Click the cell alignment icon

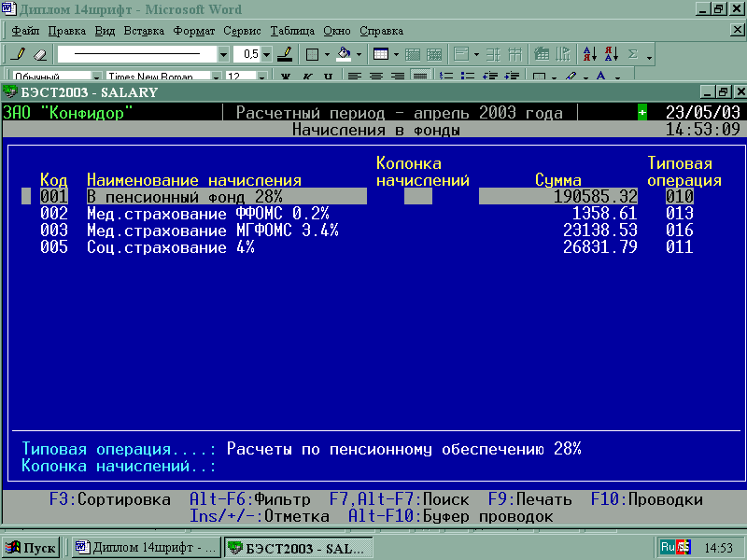pyautogui.click(x=461, y=54)
